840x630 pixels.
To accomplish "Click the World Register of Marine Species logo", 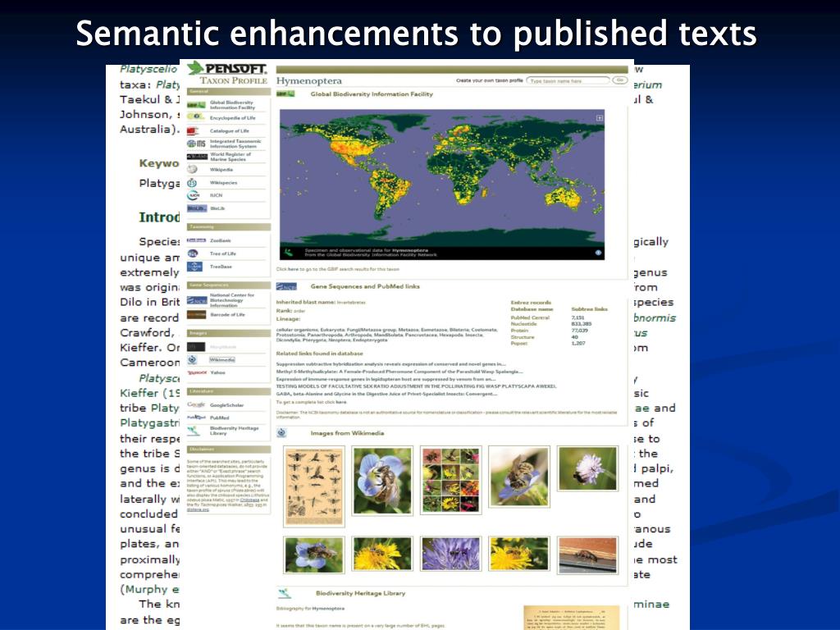I will [197, 157].
